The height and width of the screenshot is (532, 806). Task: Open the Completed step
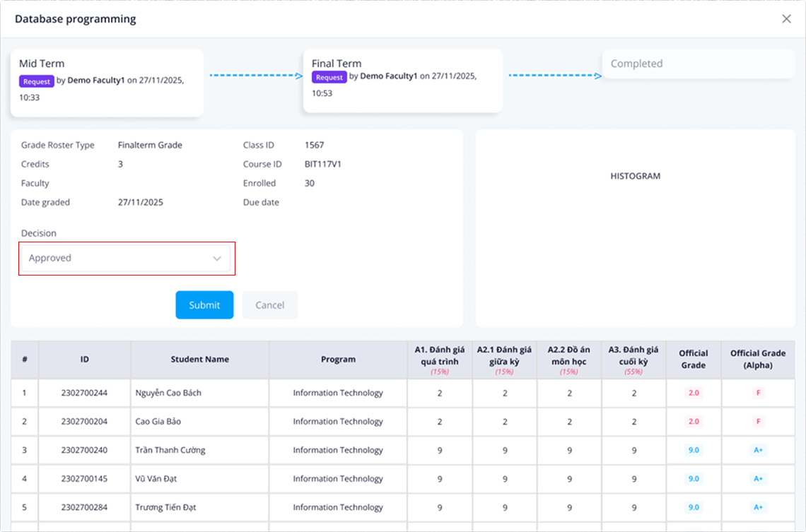pos(699,64)
